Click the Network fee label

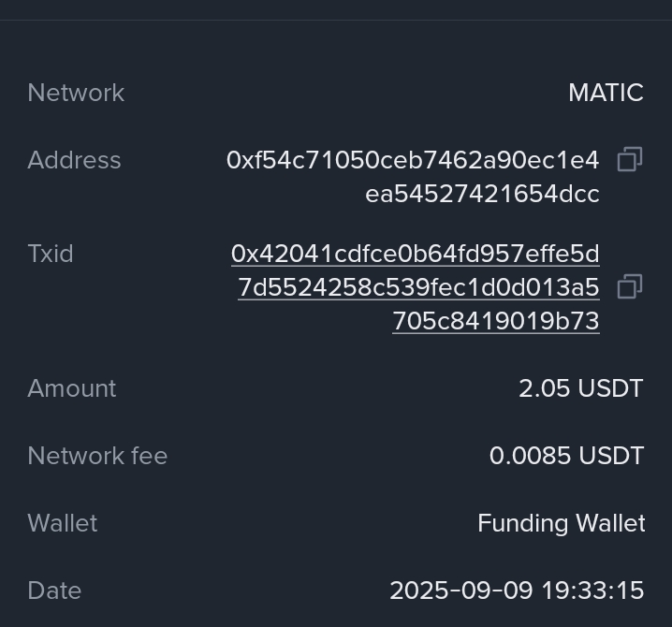click(97, 456)
